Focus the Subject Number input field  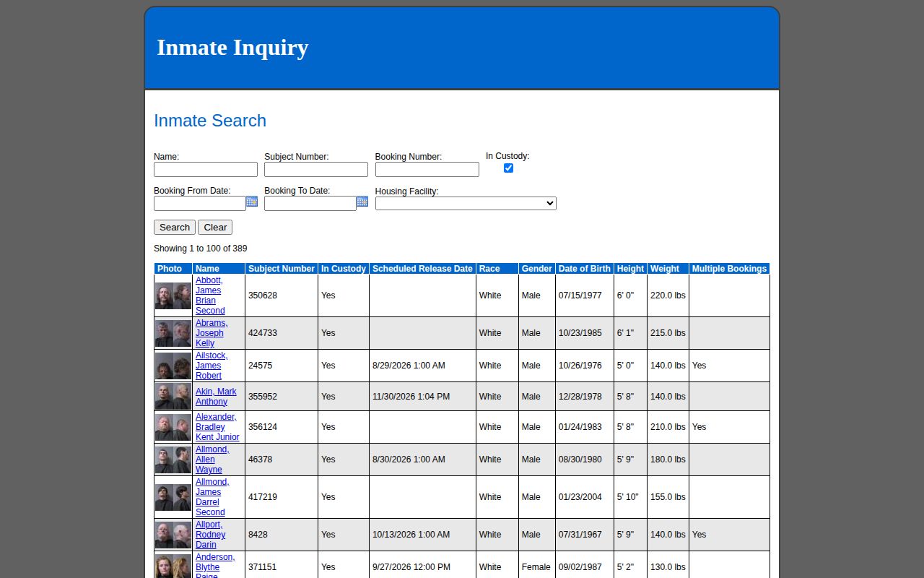pos(316,170)
